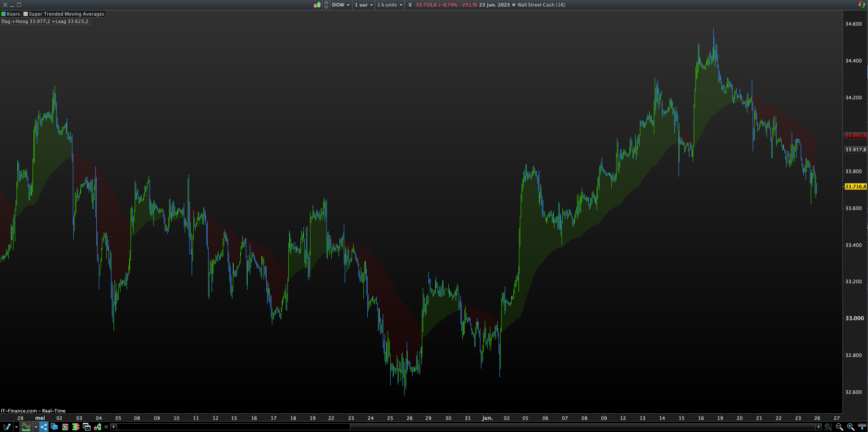Click the red 33.993,8 price label
Viewport: 868px width, 432px height.
[855, 136]
